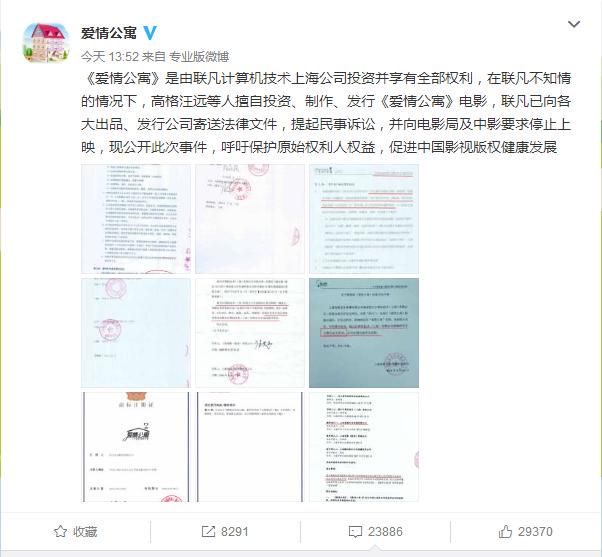The width and height of the screenshot is (602, 557).
Task: Click the blue verified V badge
Action: (150, 33)
